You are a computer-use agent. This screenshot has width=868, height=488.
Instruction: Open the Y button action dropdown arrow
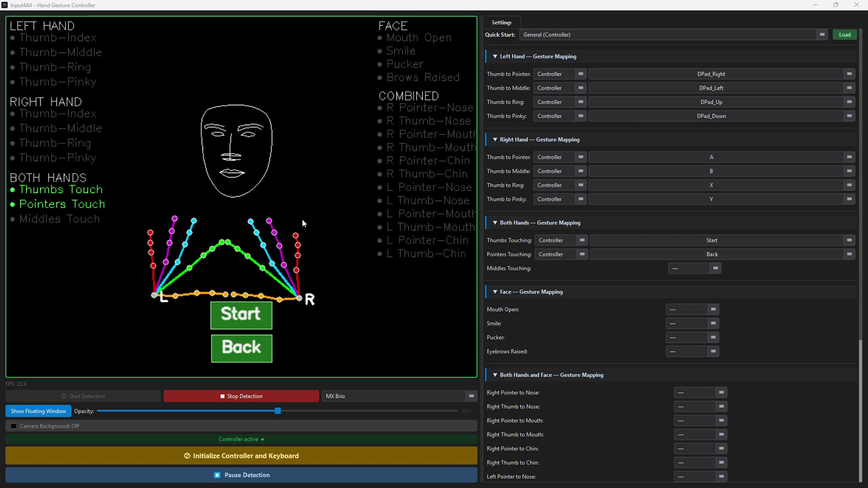[x=849, y=199]
